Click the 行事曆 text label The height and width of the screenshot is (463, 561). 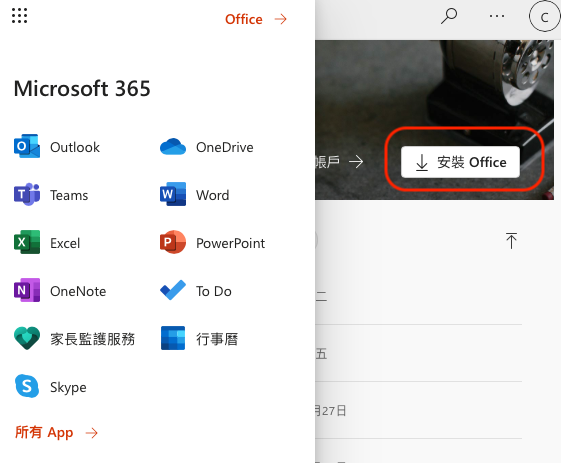point(217,339)
